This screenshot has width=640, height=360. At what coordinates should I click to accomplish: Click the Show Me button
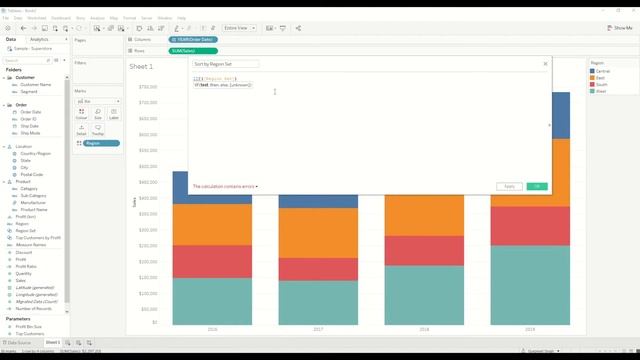[x=620, y=28]
